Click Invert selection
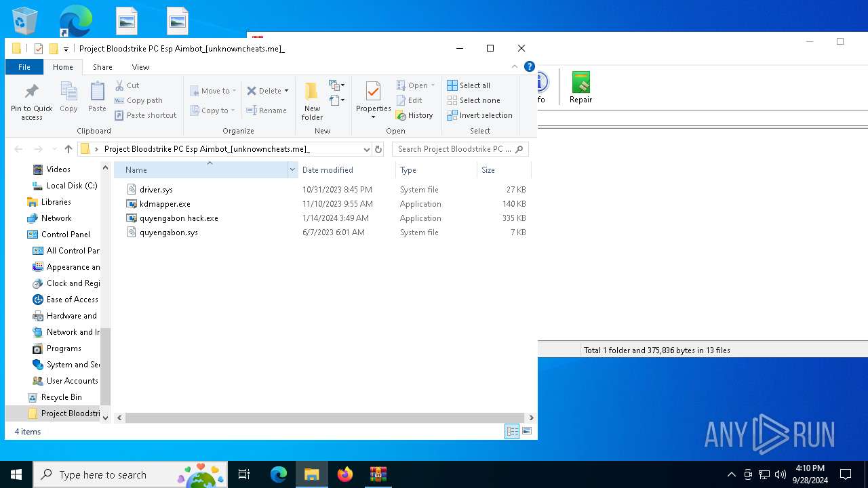868x488 pixels. [480, 115]
